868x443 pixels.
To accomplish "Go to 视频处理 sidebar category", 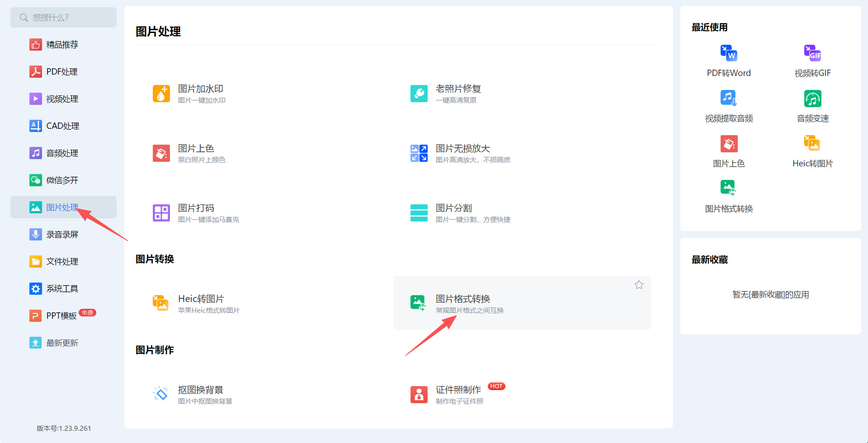I will (63, 99).
